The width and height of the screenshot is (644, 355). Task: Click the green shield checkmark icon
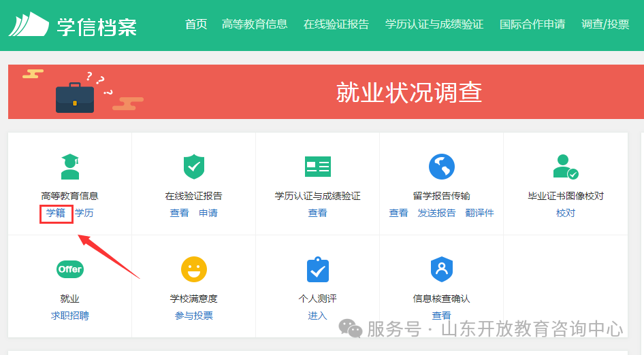point(194,167)
